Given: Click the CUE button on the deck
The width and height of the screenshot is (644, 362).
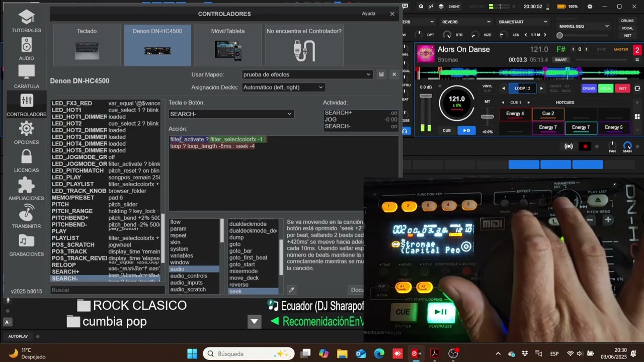Looking at the screenshot, I should (x=447, y=130).
